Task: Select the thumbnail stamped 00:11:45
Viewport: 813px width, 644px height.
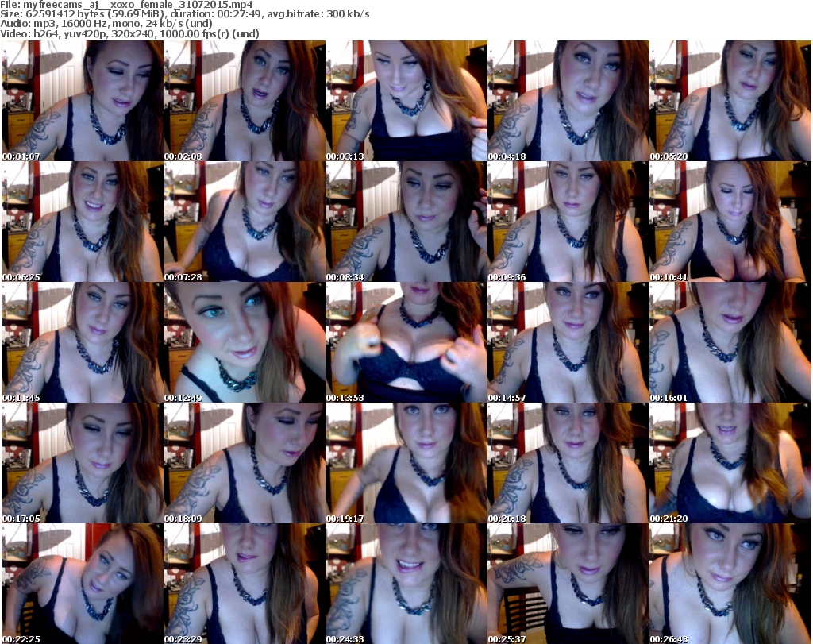Action: (x=83, y=342)
